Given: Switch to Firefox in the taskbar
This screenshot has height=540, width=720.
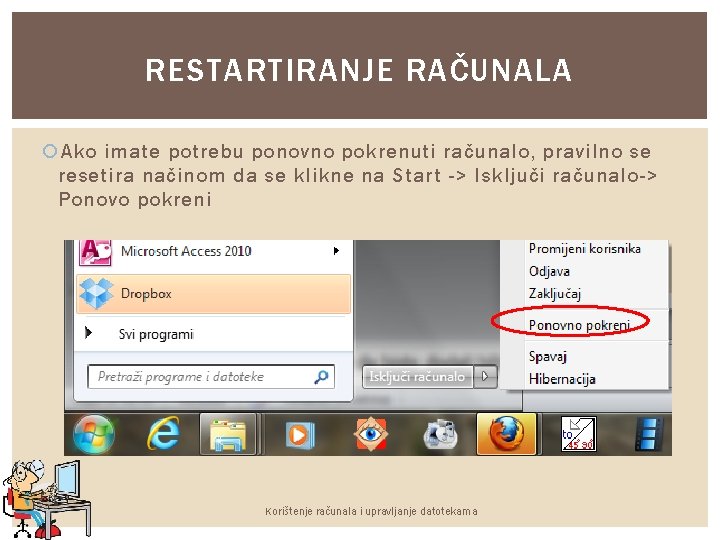Looking at the screenshot, I should [506, 434].
